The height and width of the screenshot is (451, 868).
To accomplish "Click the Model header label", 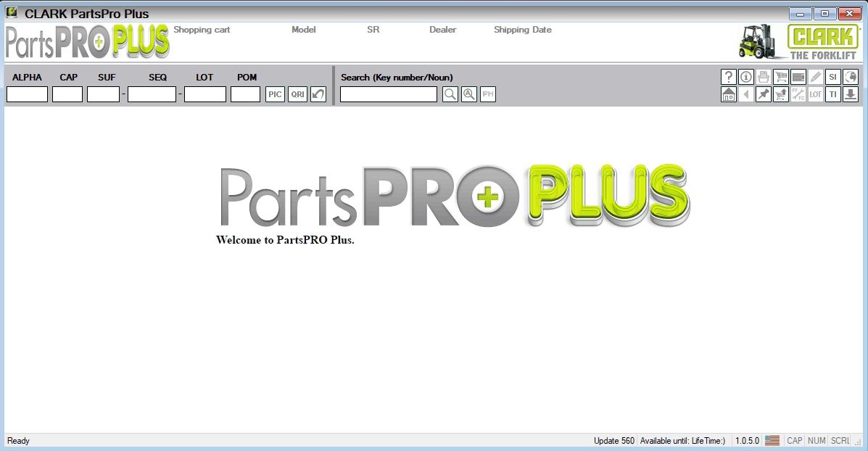I will [x=303, y=30].
